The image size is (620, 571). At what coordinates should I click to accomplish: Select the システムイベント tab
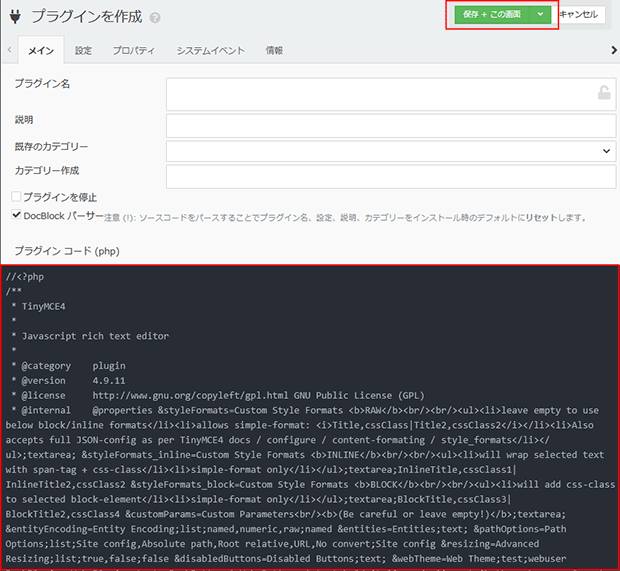(210, 50)
